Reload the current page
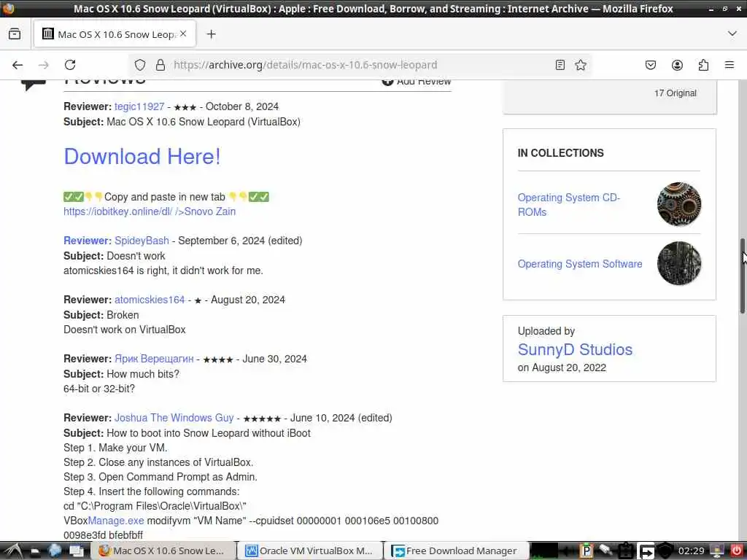The image size is (747, 560). pos(70,65)
